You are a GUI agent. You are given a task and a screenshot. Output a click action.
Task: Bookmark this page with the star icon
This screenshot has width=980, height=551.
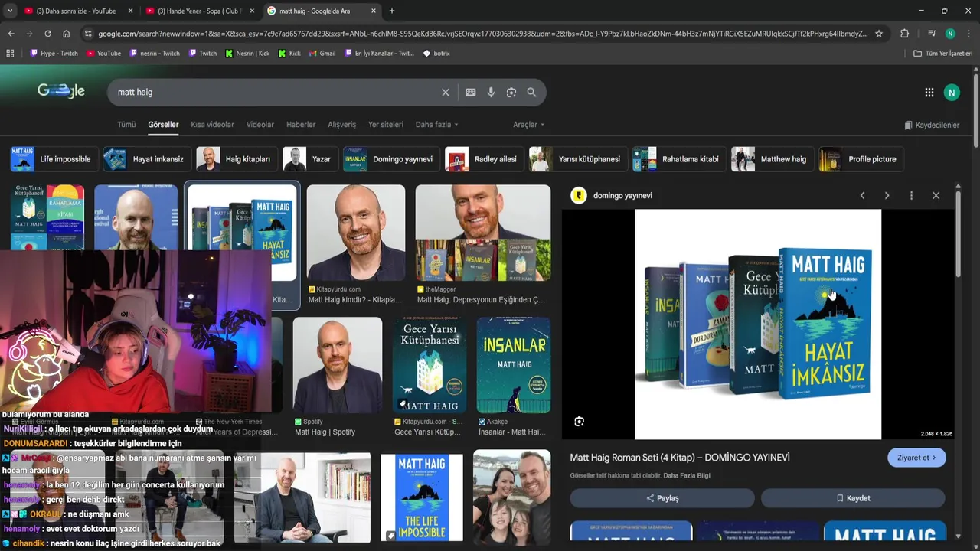[879, 34]
